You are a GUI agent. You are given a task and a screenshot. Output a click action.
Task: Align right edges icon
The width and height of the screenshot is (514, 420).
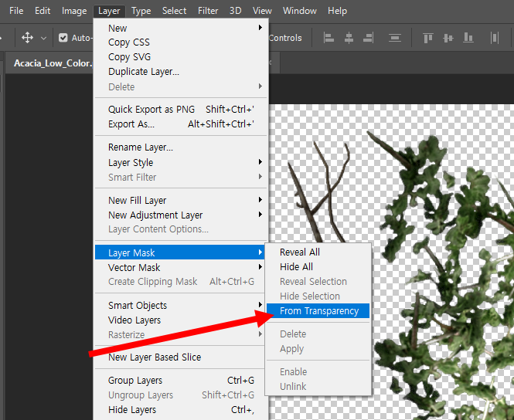coord(368,38)
